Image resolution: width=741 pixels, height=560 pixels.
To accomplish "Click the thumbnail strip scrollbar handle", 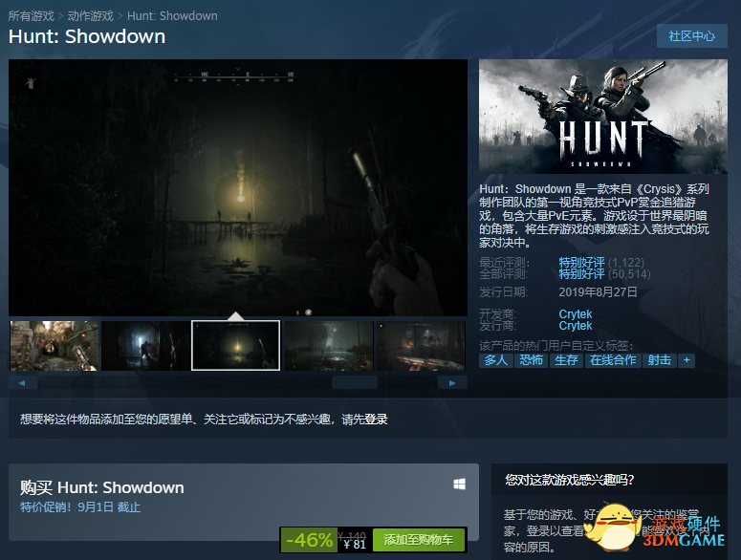I will click(355, 382).
